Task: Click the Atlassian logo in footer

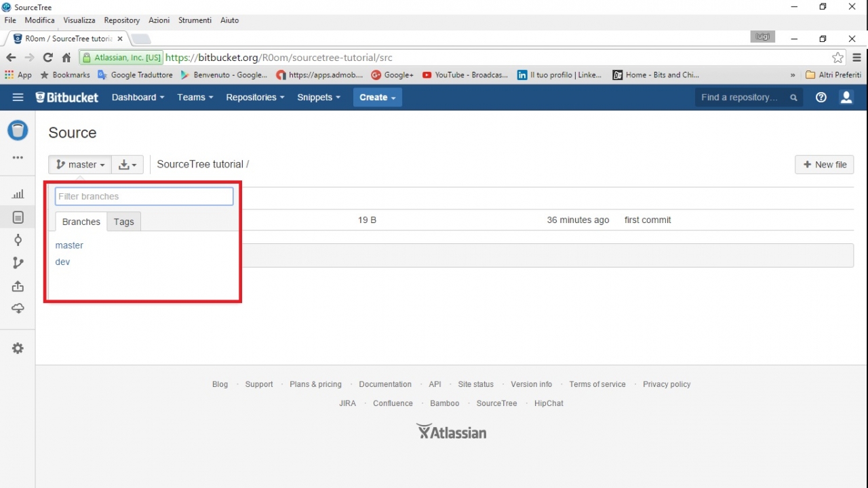Action: (452, 432)
